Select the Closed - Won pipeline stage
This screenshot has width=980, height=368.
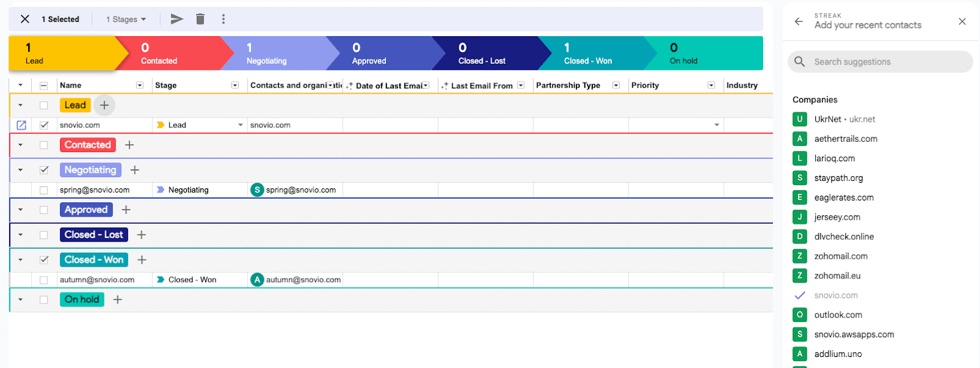coord(588,53)
